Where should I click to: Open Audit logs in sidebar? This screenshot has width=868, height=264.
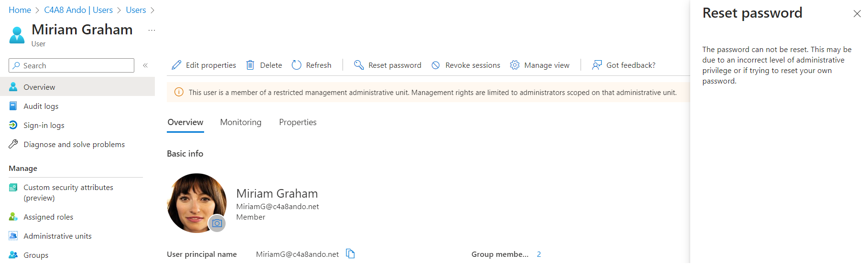coord(41,106)
